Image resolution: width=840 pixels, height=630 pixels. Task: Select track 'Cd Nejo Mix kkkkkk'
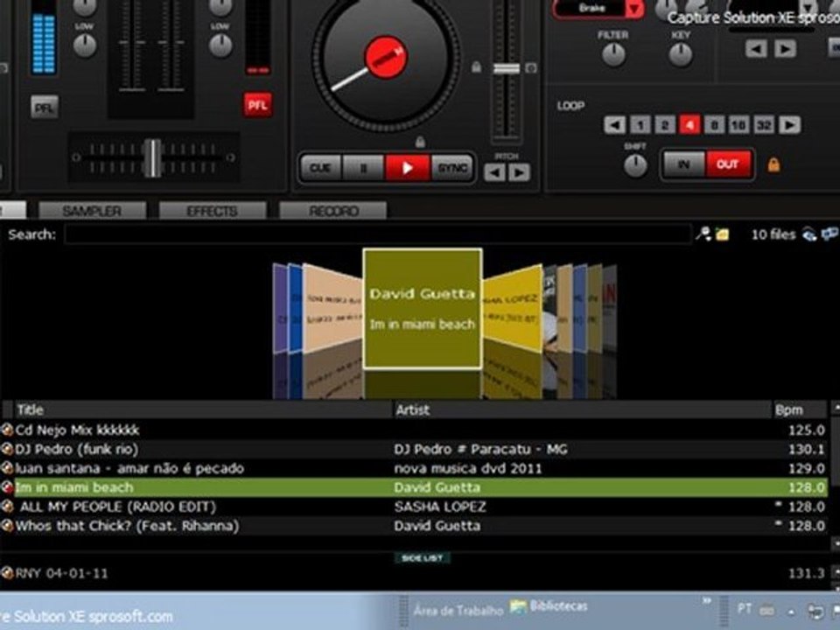point(414,430)
